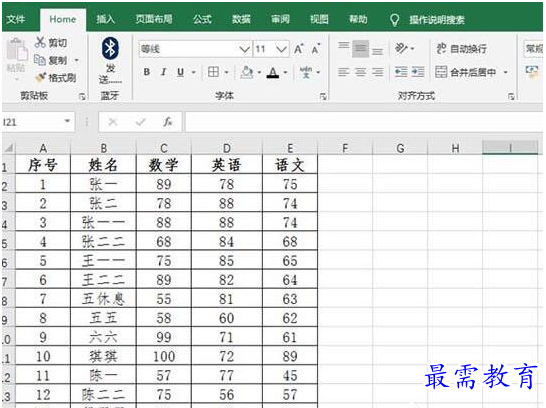
Task: Toggle Wrap Text (自动换行)
Action: point(461,49)
